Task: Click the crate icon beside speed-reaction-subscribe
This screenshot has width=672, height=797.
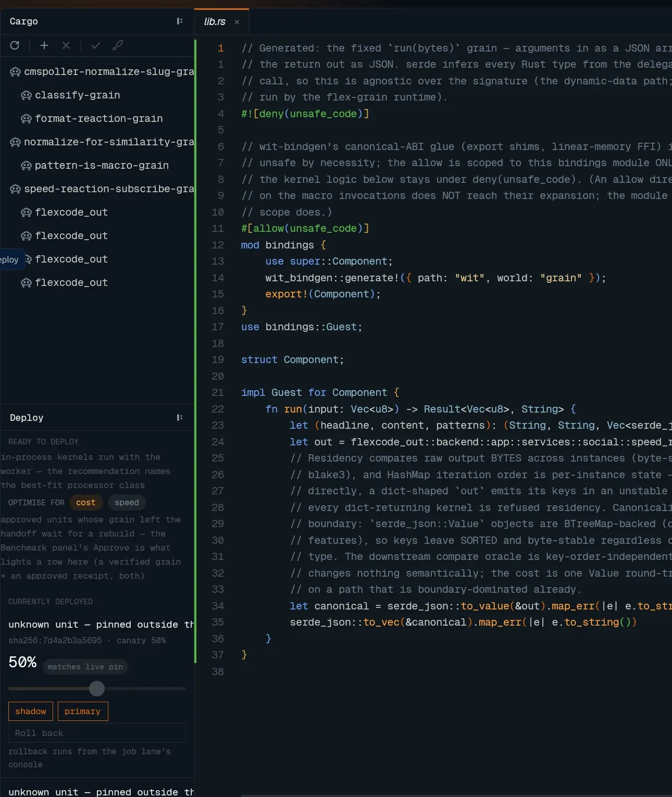Action: tap(15, 189)
